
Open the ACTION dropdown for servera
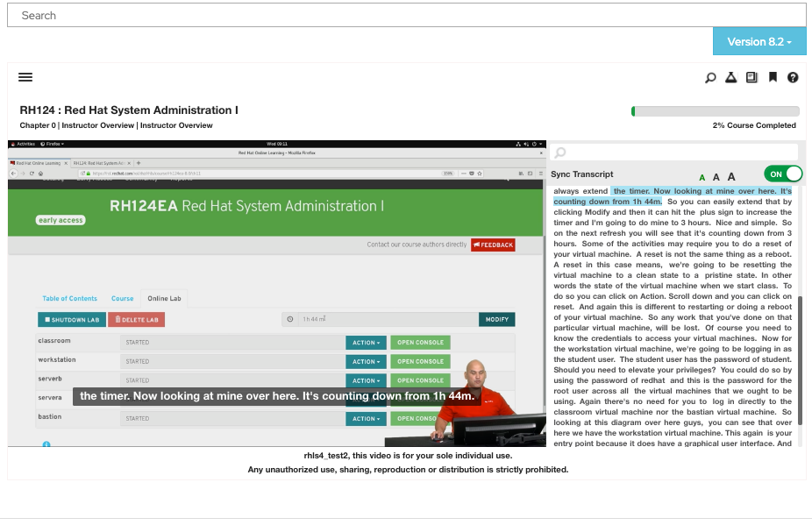pos(365,398)
